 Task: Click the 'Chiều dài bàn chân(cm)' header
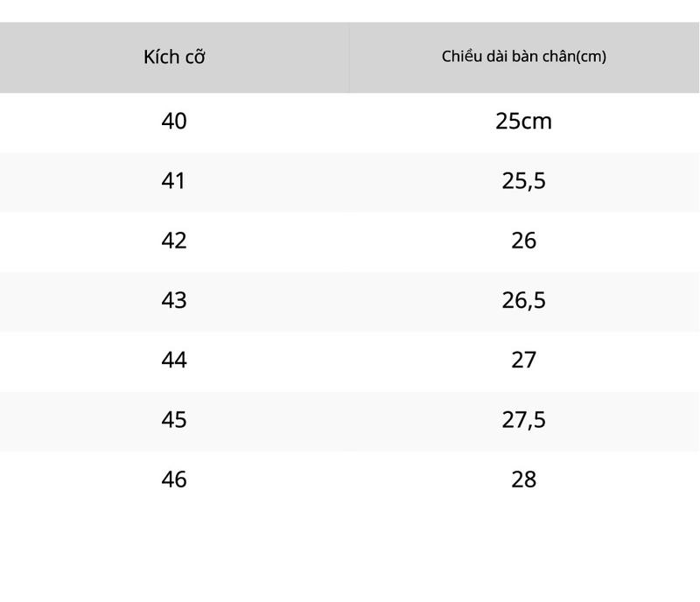(x=523, y=56)
